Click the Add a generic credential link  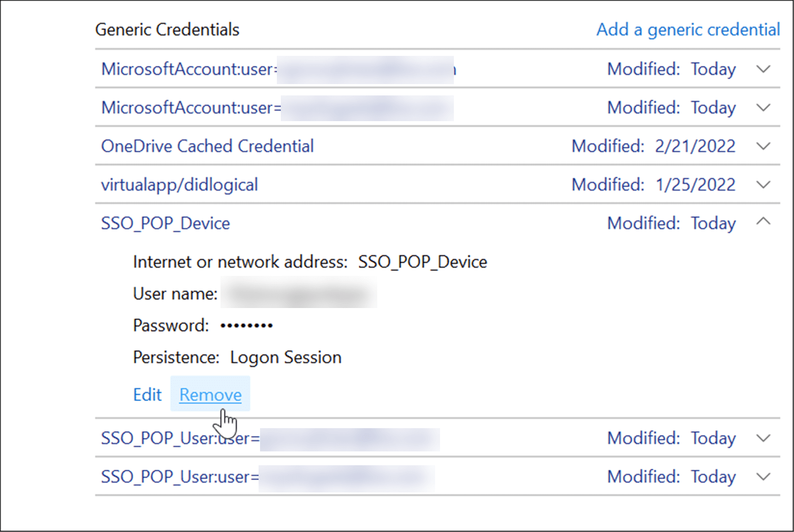click(688, 30)
